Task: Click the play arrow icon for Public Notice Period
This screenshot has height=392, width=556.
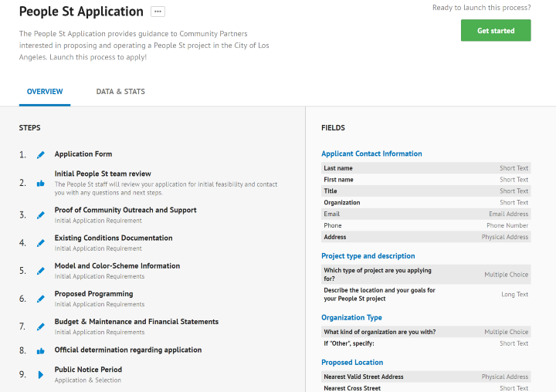Action: (41, 374)
